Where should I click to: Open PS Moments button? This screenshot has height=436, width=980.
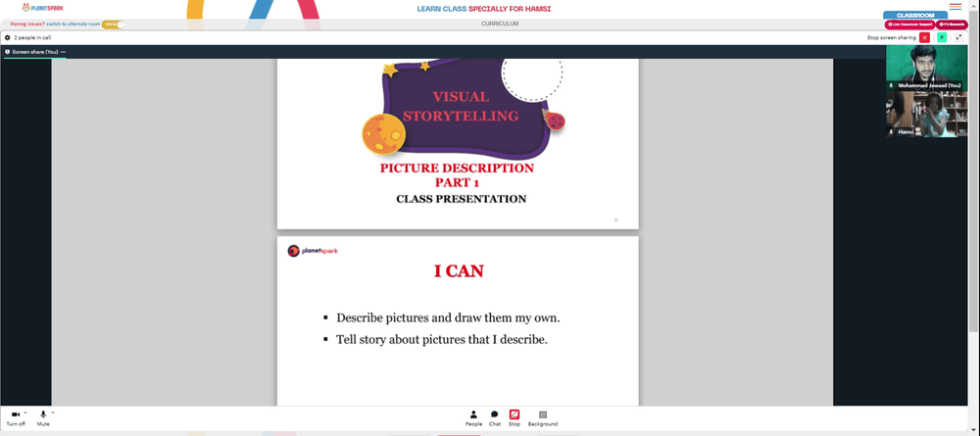pos(952,24)
